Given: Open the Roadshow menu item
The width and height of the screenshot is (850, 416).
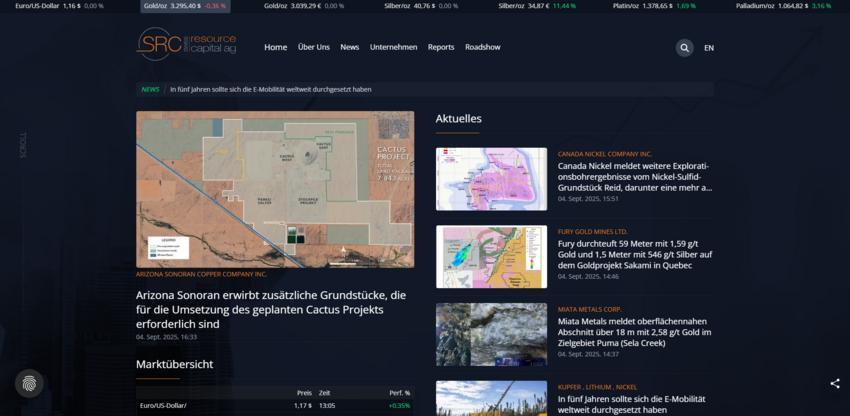Looking at the screenshot, I should 482,47.
